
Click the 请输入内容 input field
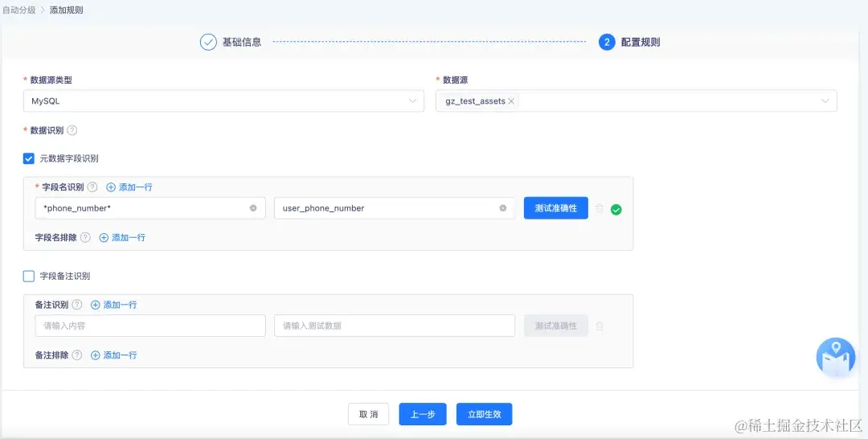[150, 326]
